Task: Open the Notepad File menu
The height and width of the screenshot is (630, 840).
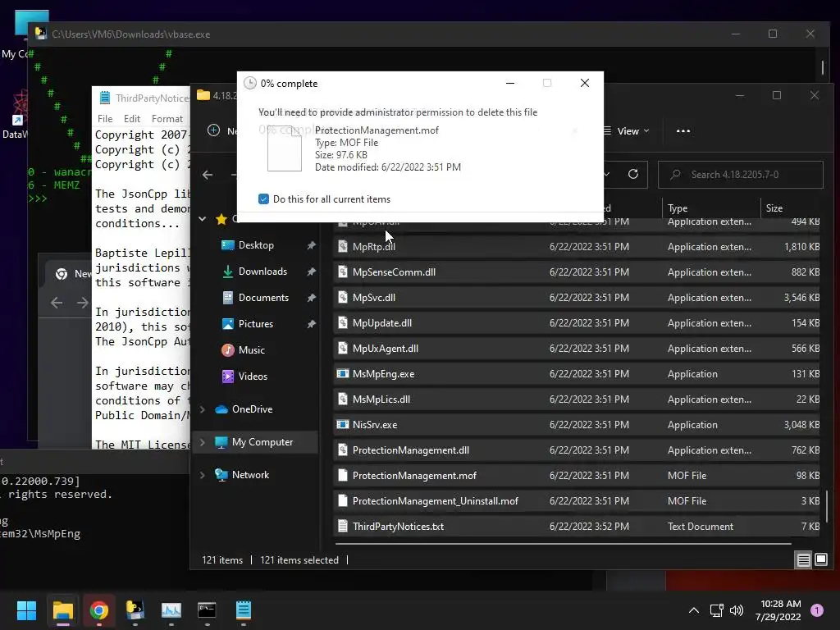Action: 105,119
